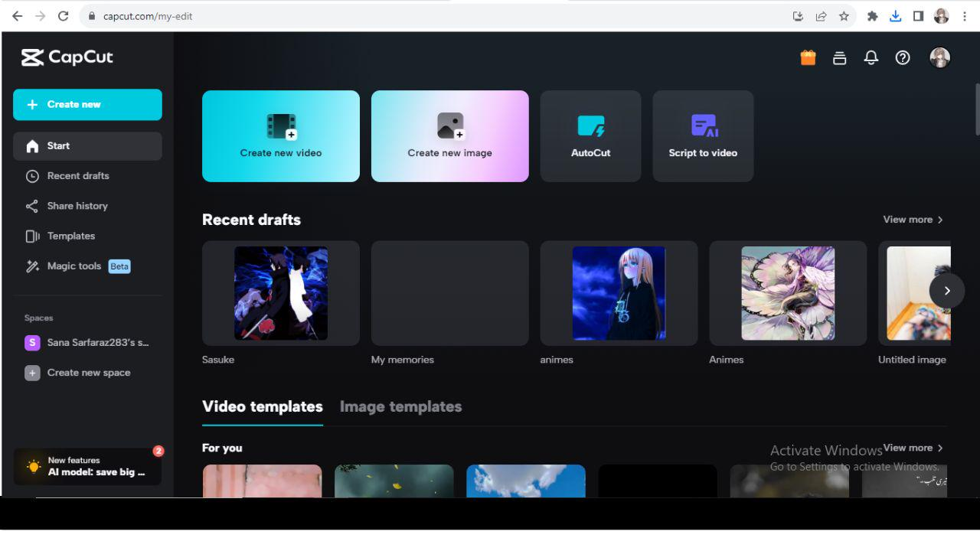Click the Chrome profile picture
980x551 pixels.
[942, 15]
